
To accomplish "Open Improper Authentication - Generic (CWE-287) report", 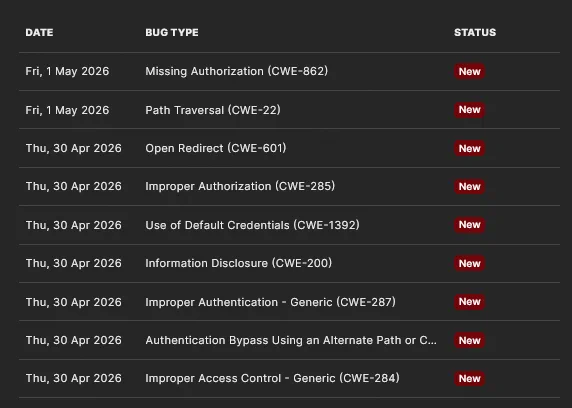I will click(x=270, y=302).
